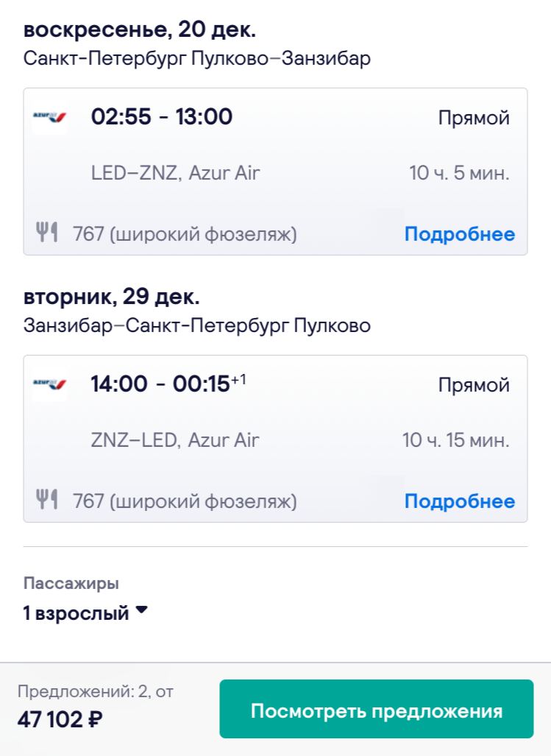The width and height of the screenshot is (551, 756).
Task: Open Подробнее for the 02:55 flight
Action: pos(460,234)
